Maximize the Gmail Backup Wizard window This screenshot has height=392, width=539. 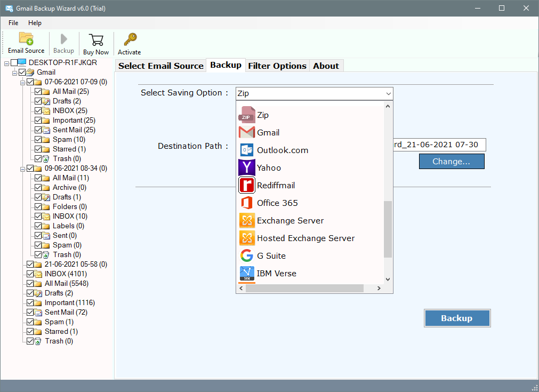click(502, 8)
